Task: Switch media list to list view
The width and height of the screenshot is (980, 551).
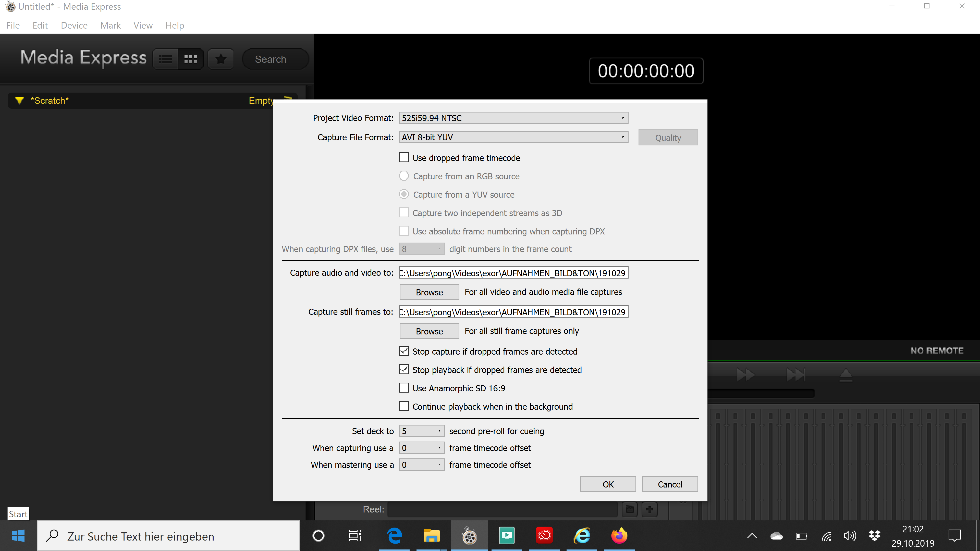Action: (165, 59)
